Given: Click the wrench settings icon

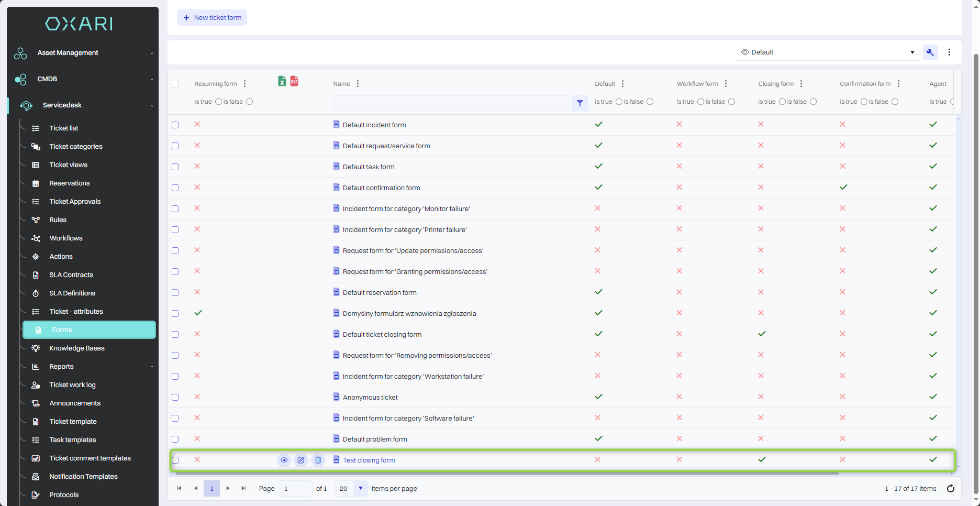Looking at the screenshot, I should [930, 52].
